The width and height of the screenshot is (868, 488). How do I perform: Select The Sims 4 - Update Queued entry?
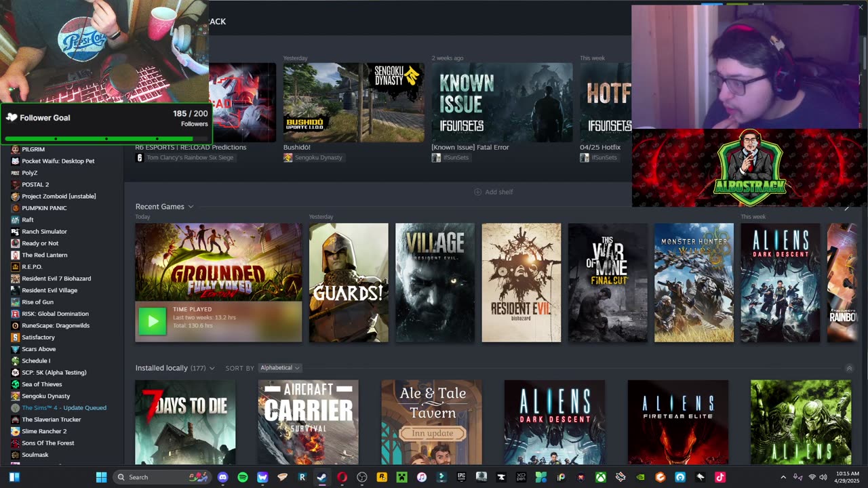(64, 407)
